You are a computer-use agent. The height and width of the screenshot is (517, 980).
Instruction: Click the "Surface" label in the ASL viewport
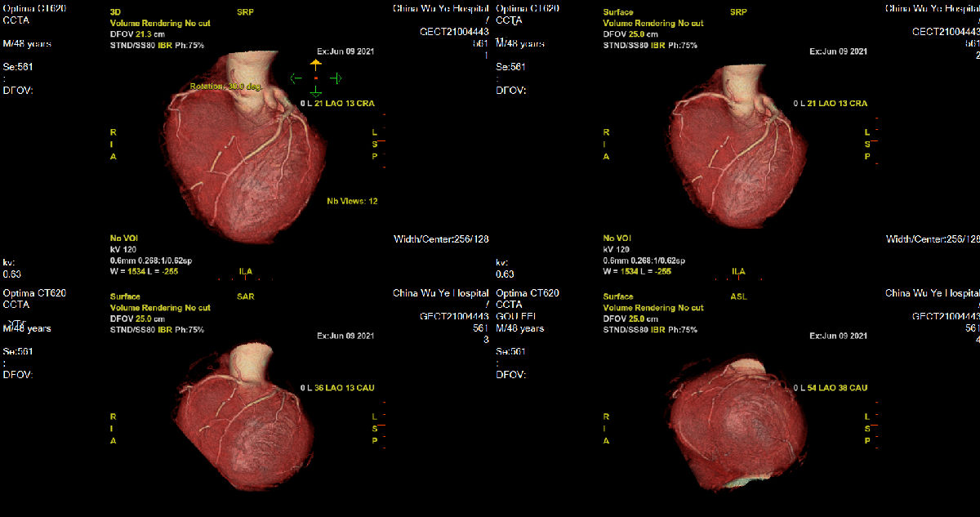617,296
